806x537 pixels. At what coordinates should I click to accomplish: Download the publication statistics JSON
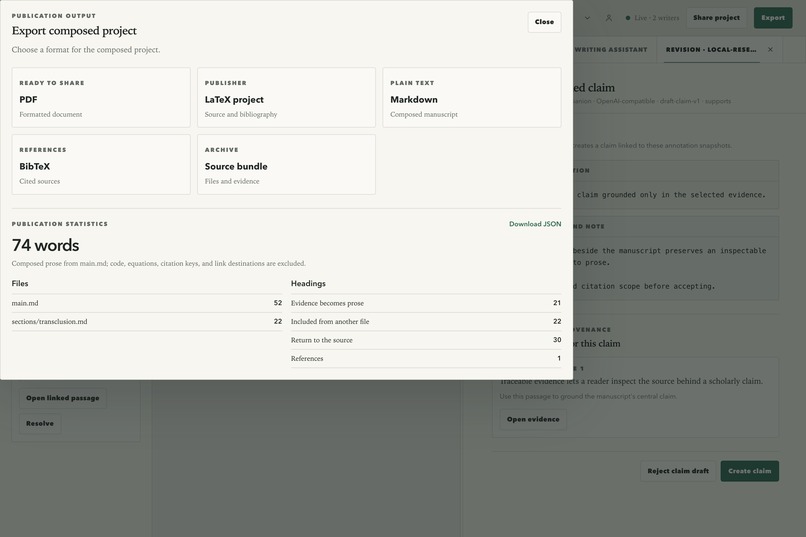(535, 224)
